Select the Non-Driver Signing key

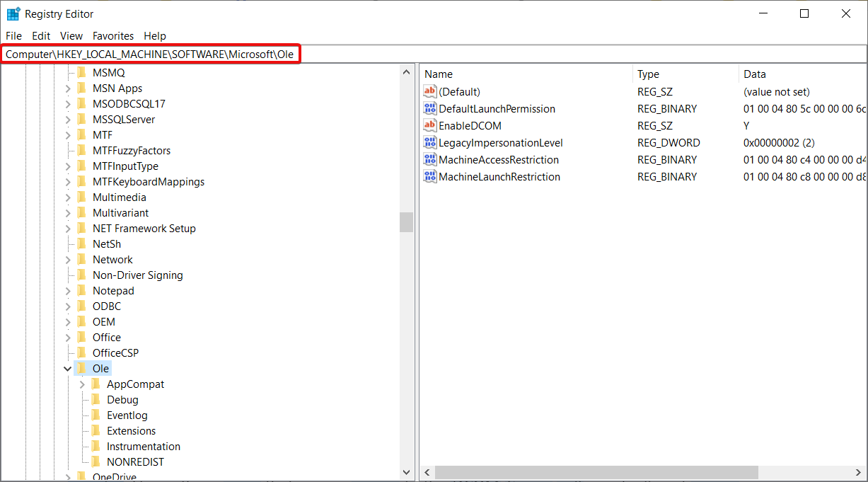click(138, 275)
